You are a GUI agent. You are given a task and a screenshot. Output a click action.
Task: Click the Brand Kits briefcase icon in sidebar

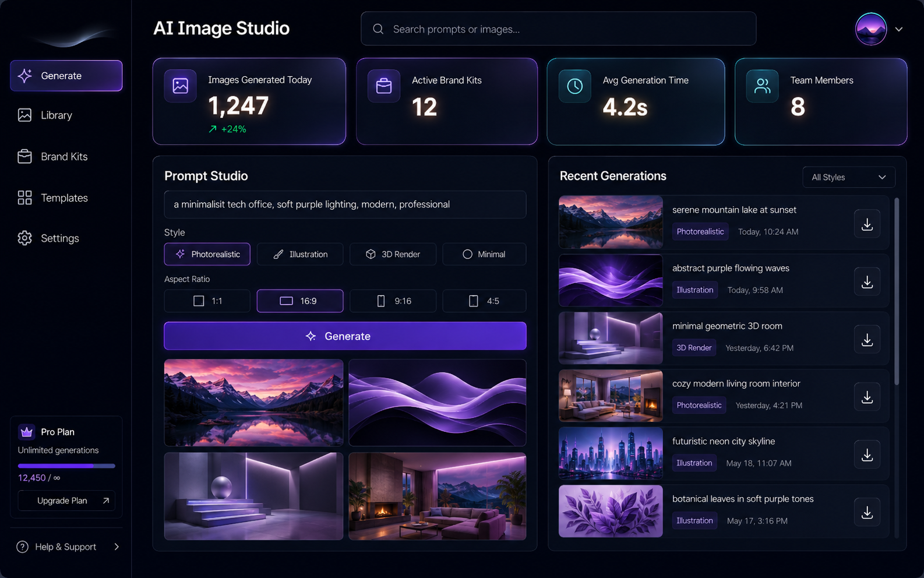point(24,157)
